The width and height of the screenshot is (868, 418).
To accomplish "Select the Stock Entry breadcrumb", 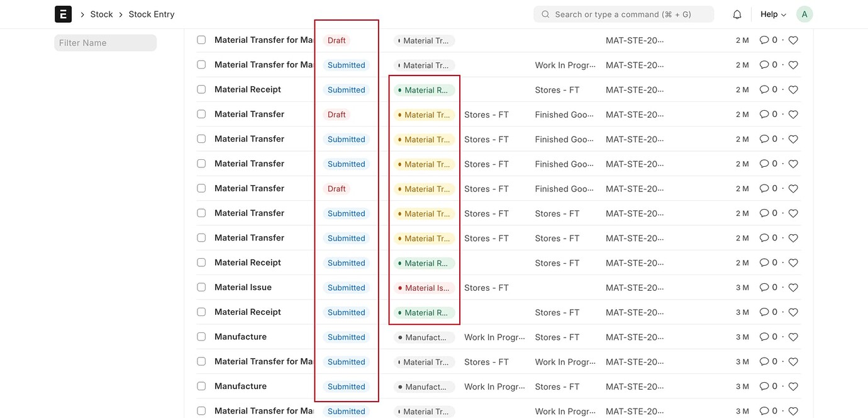I will point(152,13).
